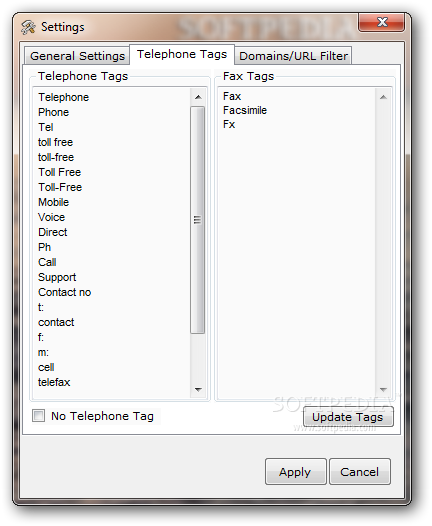This screenshot has height=526, width=432.
Task: Select the 'Phone' tag entry
Action: (x=53, y=112)
